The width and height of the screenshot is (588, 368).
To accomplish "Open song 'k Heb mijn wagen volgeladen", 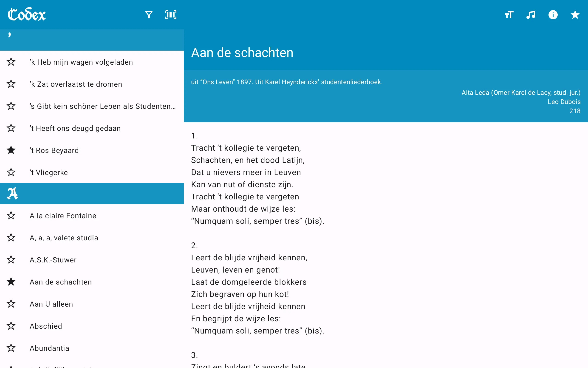I will point(81,62).
